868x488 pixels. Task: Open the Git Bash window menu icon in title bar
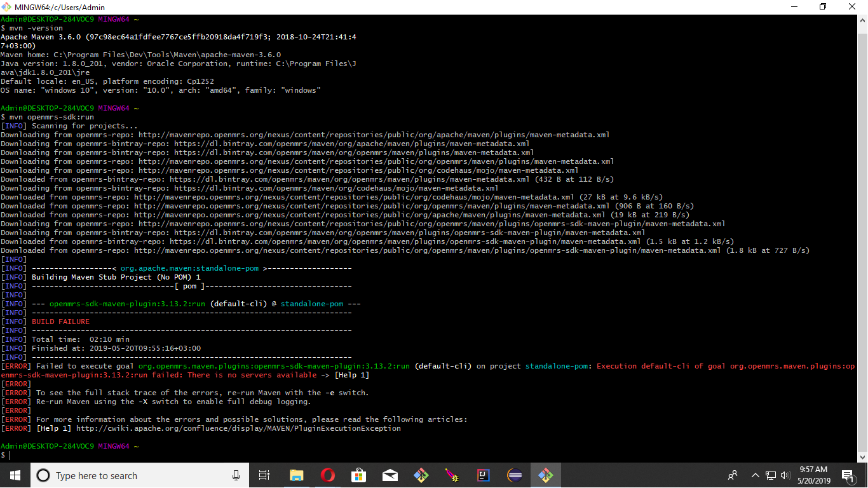click(7, 7)
